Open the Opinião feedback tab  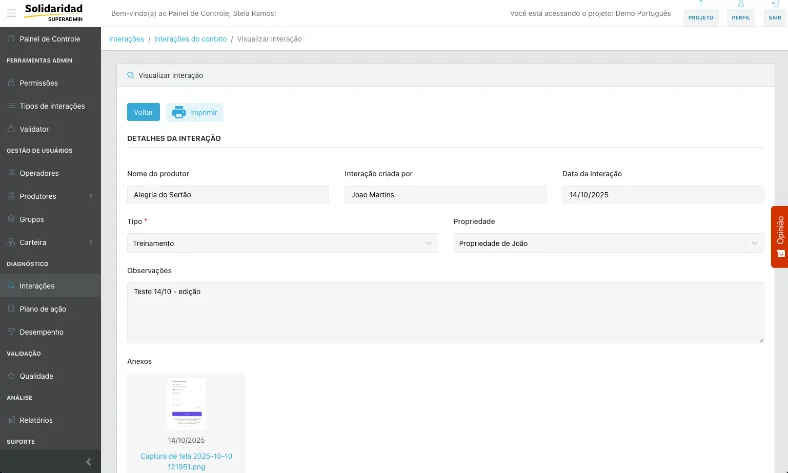point(780,237)
